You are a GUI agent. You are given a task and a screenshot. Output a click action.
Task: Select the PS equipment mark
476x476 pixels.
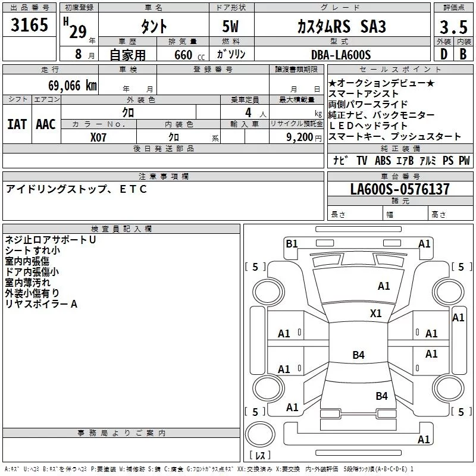[448, 160]
